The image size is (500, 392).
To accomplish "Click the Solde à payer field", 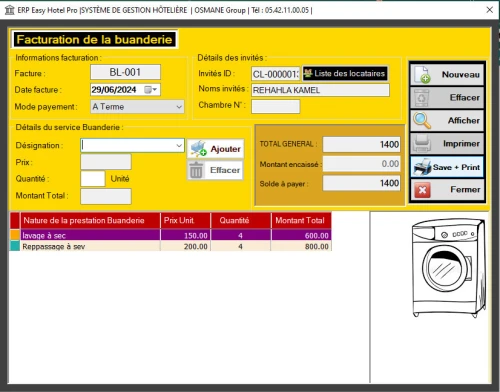I will pos(361,183).
